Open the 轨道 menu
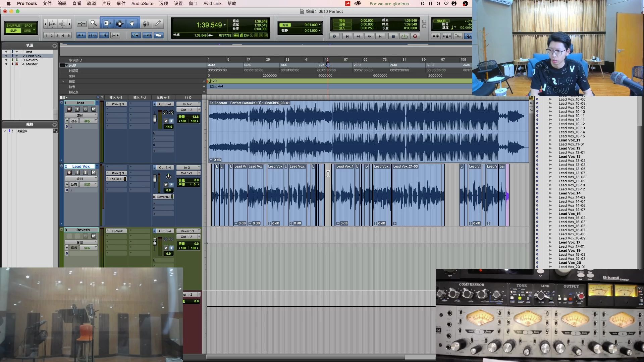The image size is (644, 362). tap(92, 3)
